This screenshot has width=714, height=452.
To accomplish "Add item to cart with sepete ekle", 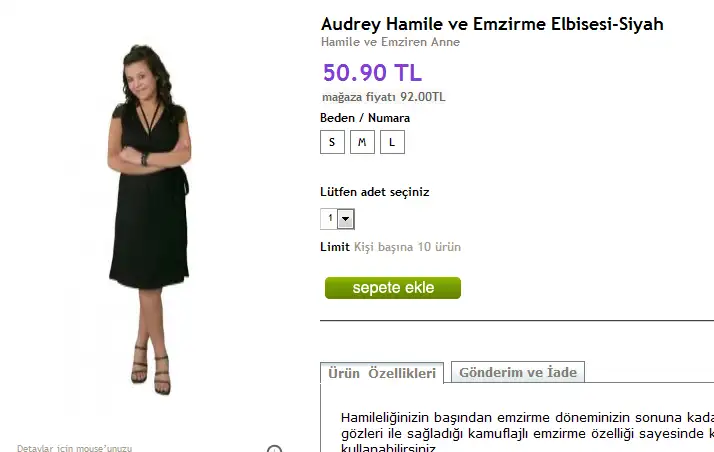I will (x=393, y=288).
